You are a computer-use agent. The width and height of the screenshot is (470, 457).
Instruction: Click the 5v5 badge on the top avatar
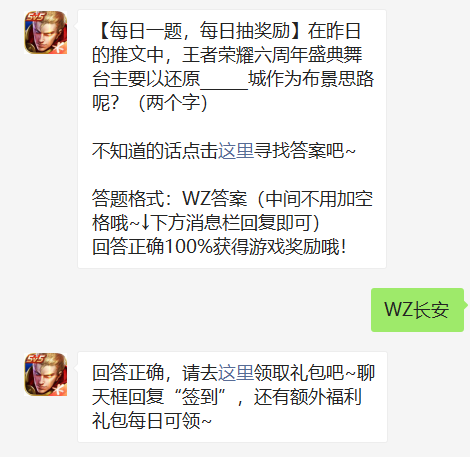pyautogui.click(x=35, y=17)
